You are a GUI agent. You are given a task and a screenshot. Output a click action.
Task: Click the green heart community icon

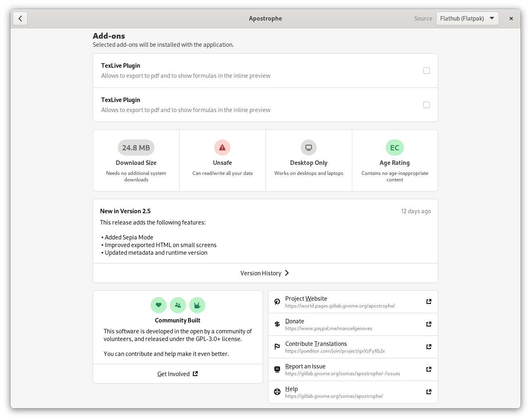159,305
